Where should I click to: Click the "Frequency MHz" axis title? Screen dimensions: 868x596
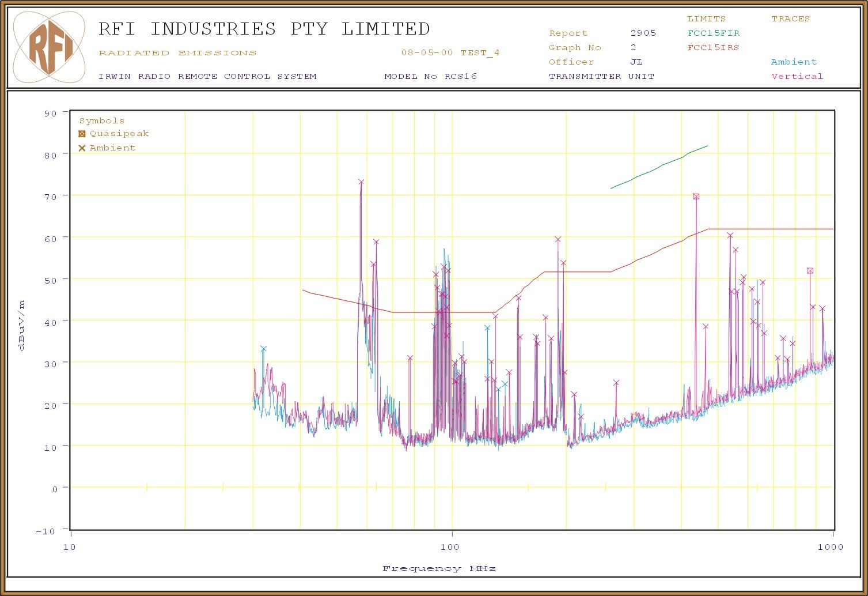pos(439,568)
